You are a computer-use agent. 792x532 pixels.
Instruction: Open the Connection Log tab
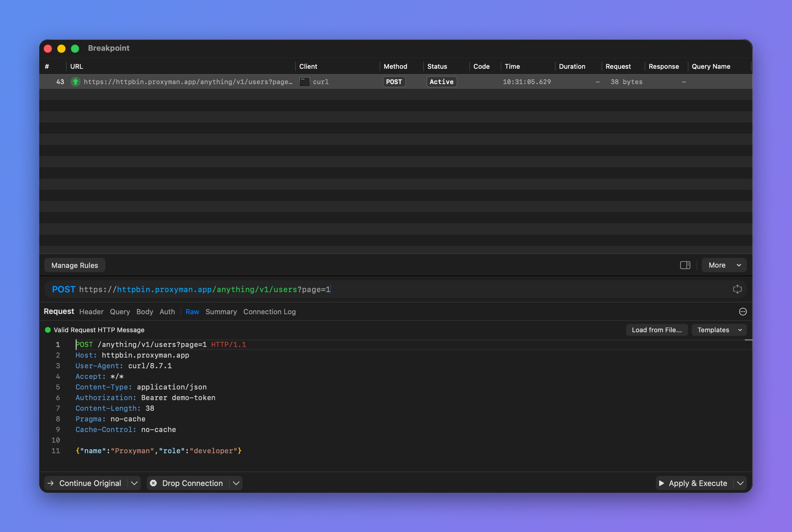(269, 312)
